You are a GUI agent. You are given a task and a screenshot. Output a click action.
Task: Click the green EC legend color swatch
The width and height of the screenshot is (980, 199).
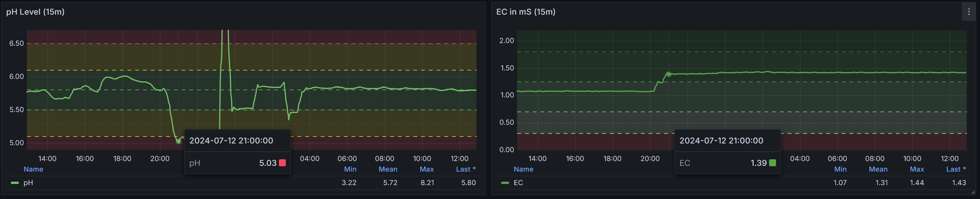coord(505,183)
